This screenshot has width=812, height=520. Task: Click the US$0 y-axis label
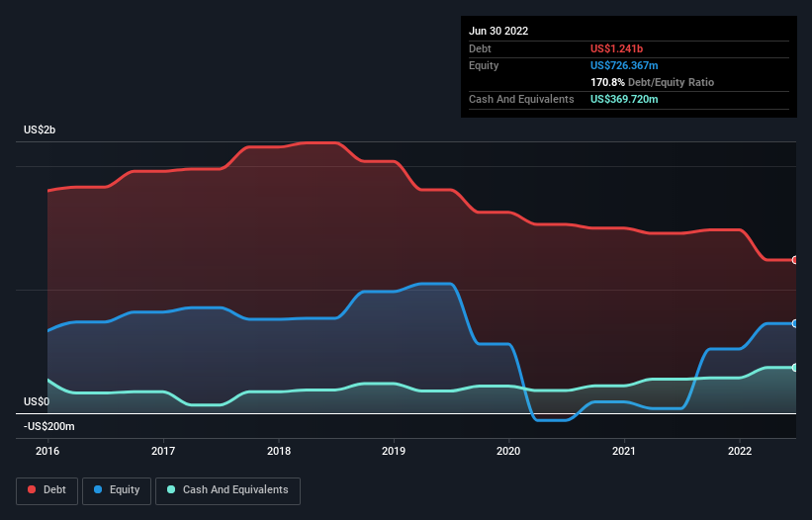point(37,402)
